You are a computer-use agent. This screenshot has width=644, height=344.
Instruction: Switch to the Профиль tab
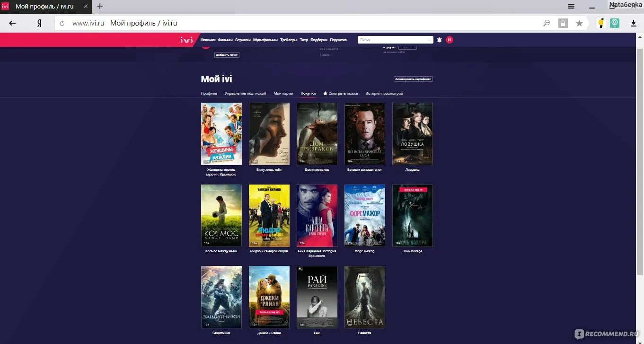pyautogui.click(x=209, y=94)
